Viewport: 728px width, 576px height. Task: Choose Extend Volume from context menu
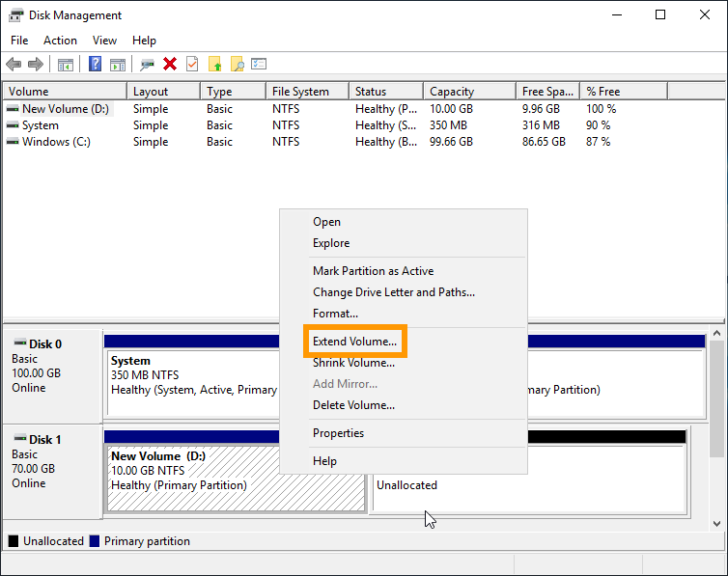pyautogui.click(x=354, y=342)
